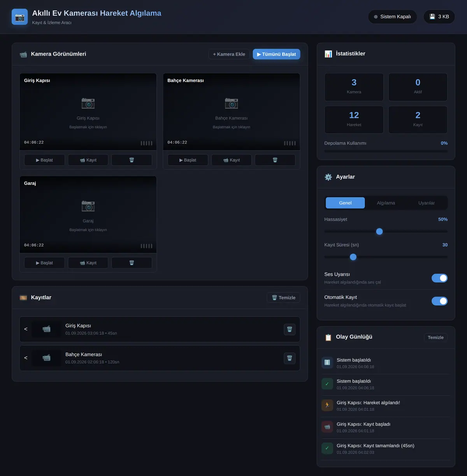Start the Giriş Kapısı camera

[x=44, y=160]
